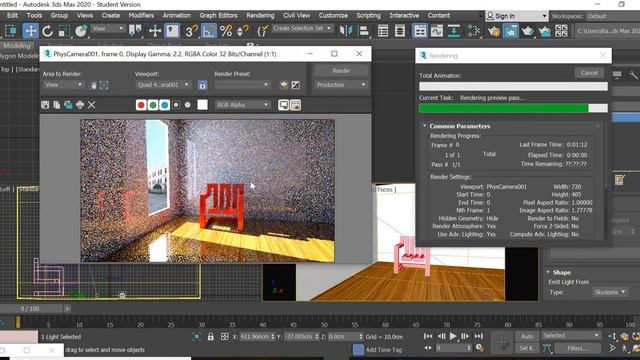Toggle the alpha channel display

click(176, 105)
